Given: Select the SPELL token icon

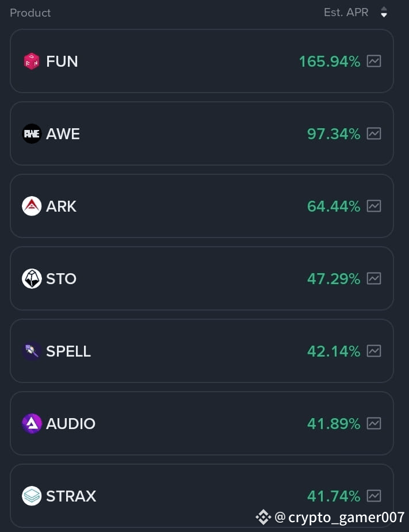Looking at the screenshot, I should coord(32,351).
